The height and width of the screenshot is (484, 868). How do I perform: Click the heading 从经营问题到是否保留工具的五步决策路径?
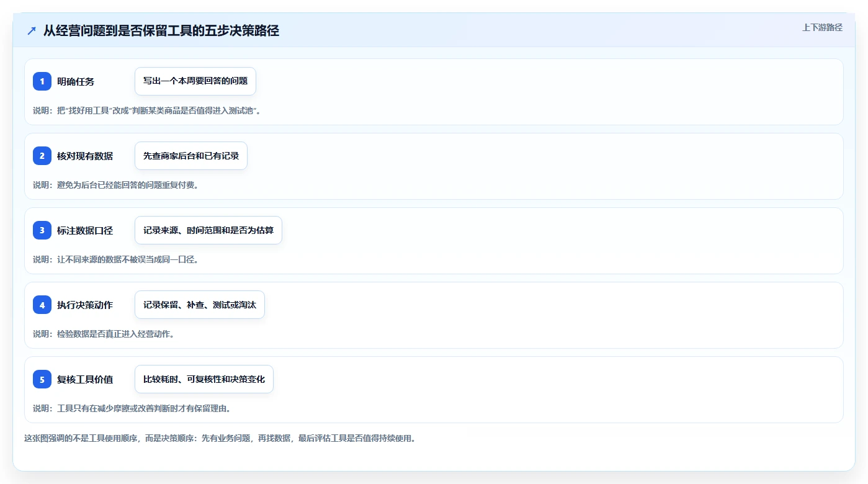tap(161, 30)
